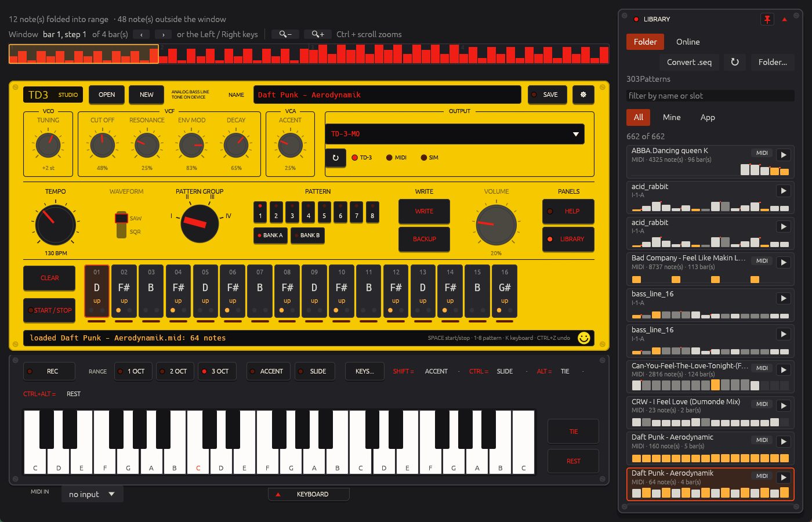Toggle the ACCENT button in keyboard panel
The width and height of the screenshot is (812, 522).
[x=267, y=371]
